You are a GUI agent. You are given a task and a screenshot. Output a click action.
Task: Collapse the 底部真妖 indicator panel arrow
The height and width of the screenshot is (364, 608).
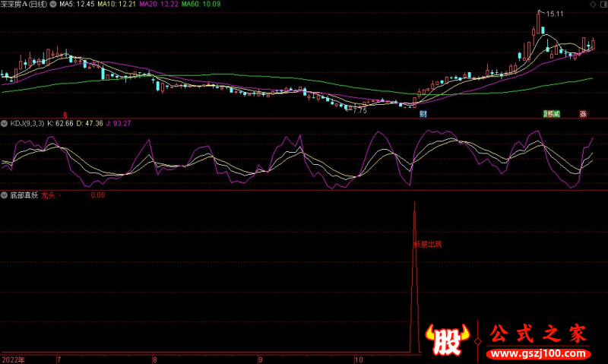click(5, 195)
